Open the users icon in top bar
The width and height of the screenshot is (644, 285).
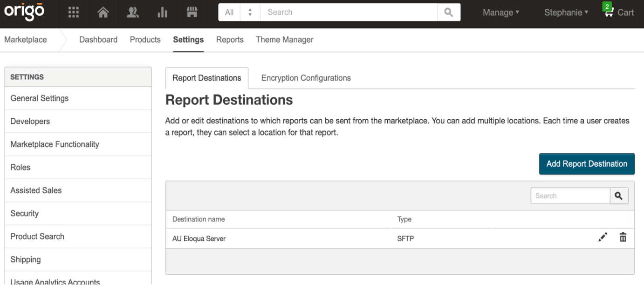tap(133, 13)
